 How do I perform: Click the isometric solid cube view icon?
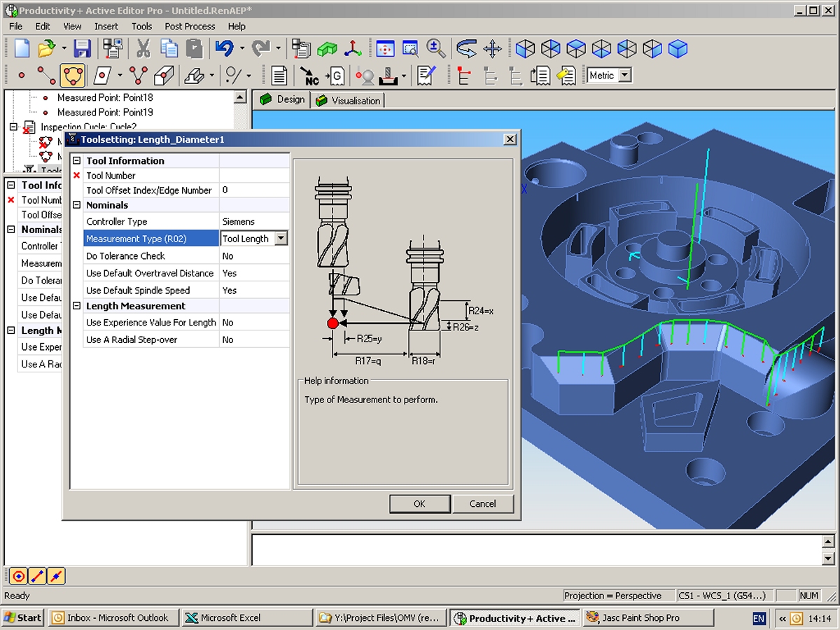point(677,48)
